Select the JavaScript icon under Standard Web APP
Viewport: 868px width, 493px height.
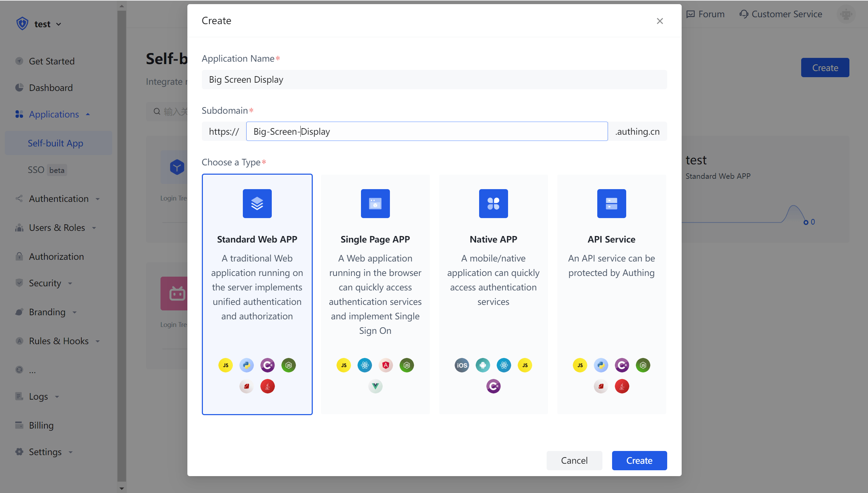(225, 365)
